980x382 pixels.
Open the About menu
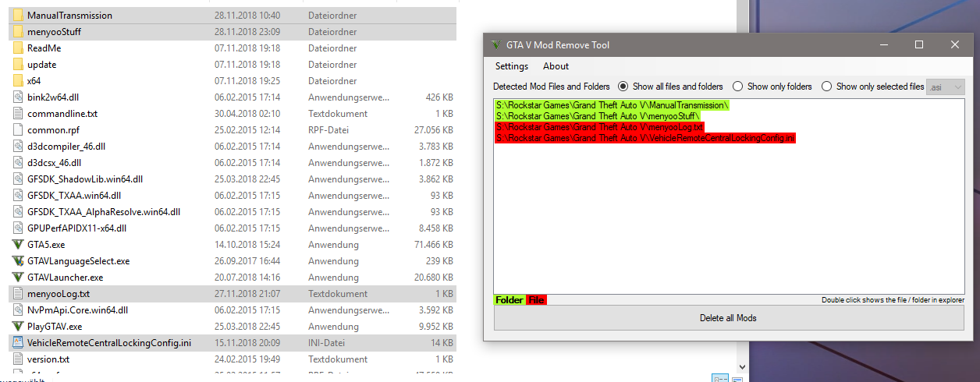[x=556, y=66]
